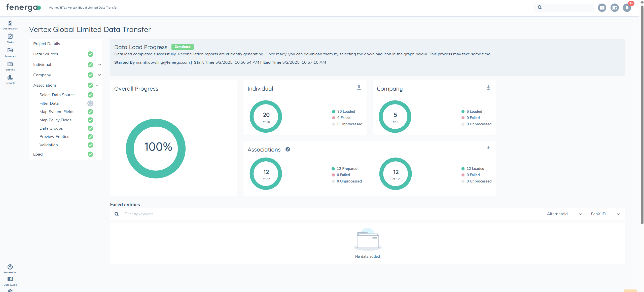The image size is (644, 292).
Task: Expand the Individual section chevron
Action: click(100, 65)
